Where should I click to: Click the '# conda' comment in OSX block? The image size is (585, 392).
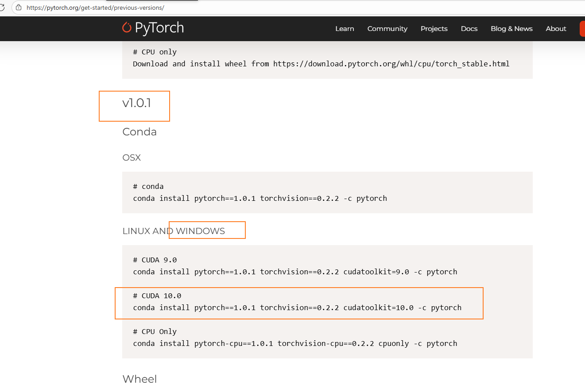coord(148,186)
